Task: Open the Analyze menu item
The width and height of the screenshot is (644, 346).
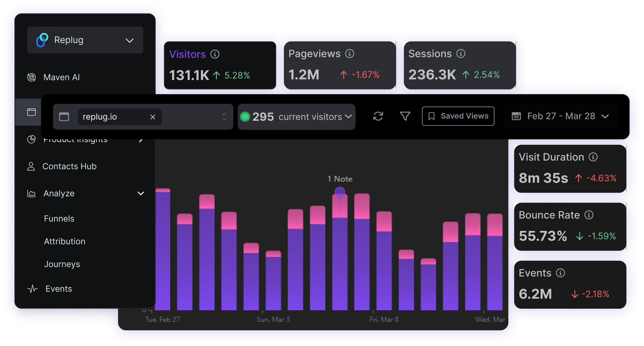Action: pos(59,194)
